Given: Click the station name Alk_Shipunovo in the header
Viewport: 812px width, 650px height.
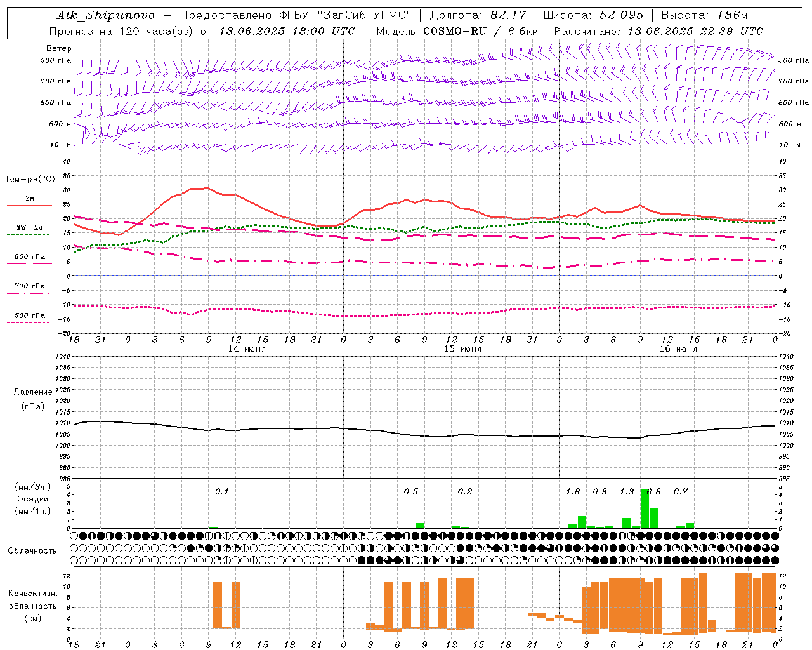Looking at the screenshot, I should (105, 15).
